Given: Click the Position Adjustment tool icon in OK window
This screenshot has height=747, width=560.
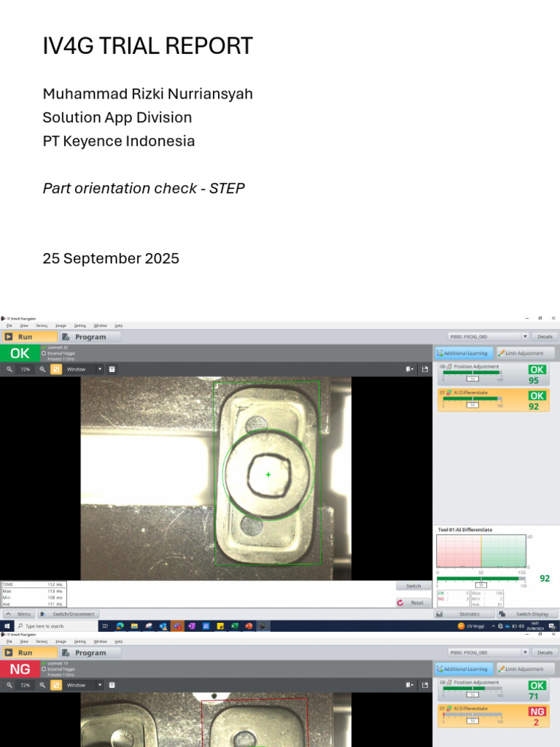Looking at the screenshot, I should pyautogui.click(x=449, y=367).
